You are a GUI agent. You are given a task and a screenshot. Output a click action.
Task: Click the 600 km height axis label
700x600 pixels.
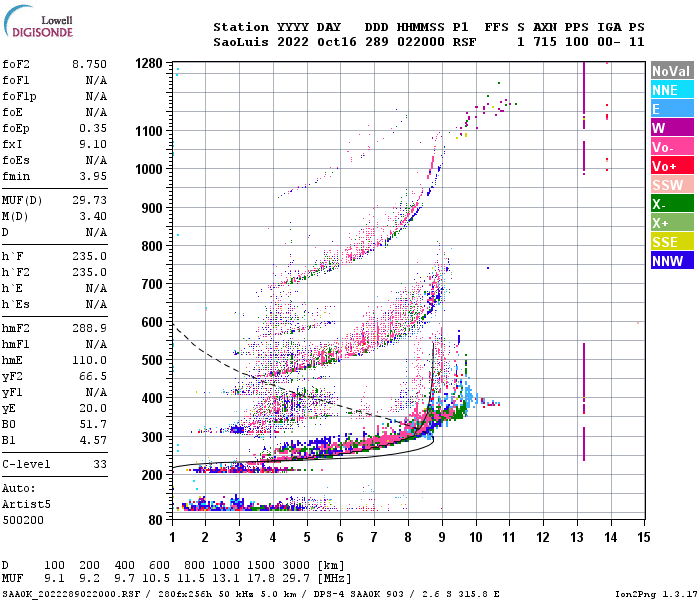(152, 322)
